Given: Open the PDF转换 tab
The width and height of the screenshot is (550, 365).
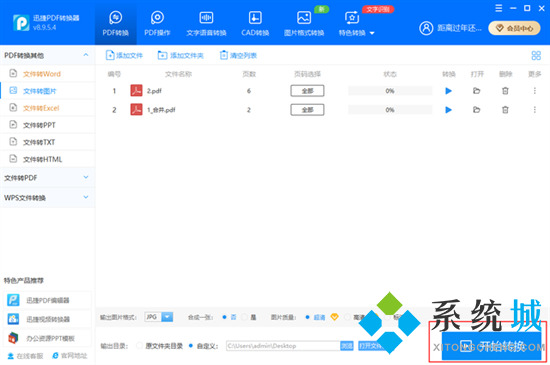Looking at the screenshot, I should point(115,23).
